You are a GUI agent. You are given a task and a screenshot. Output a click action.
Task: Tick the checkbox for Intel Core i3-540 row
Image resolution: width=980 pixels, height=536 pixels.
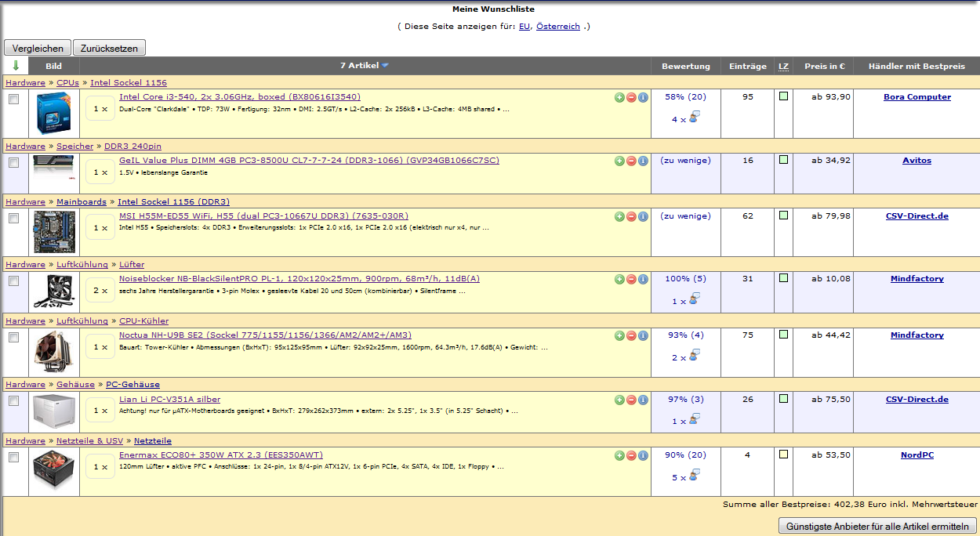[x=13, y=100]
